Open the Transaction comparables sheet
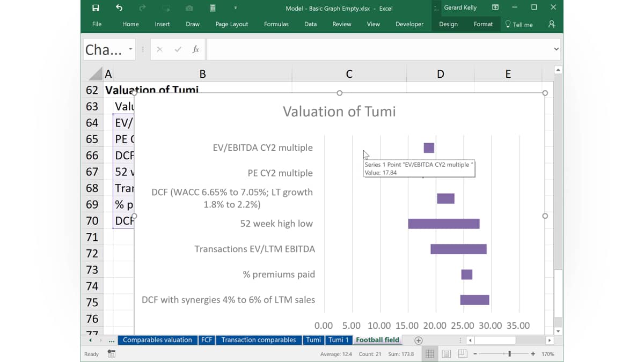The width and height of the screenshot is (644, 362). coord(259,340)
